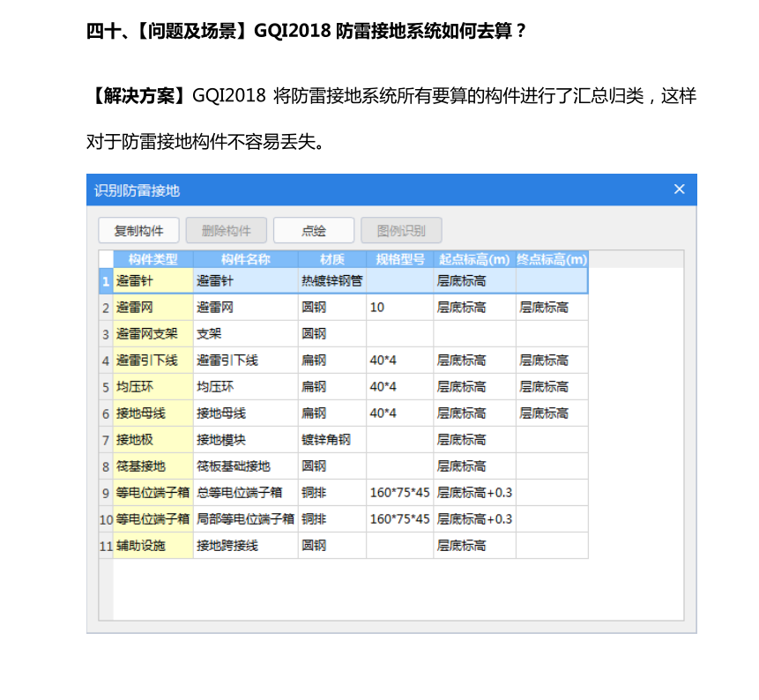Image resolution: width=759 pixels, height=700 pixels.
Task: Click 避雷网 in the 构件类型 column
Action: (x=153, y=308)
